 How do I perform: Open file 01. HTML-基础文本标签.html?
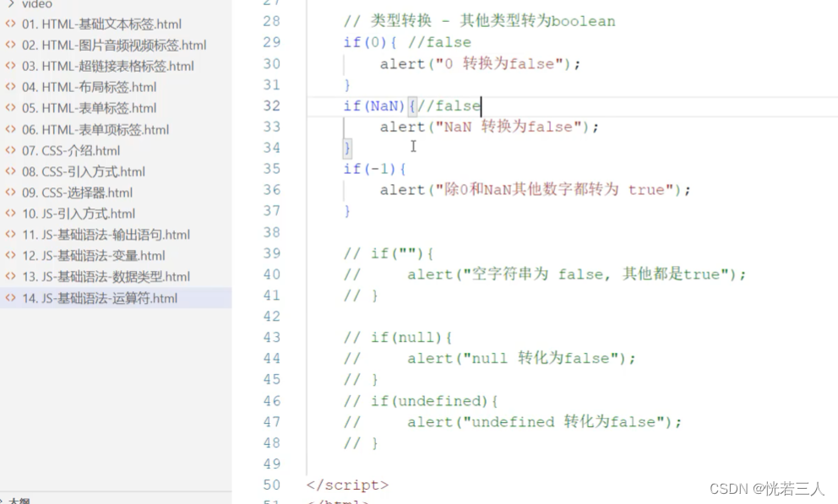(x=101, y=24)
